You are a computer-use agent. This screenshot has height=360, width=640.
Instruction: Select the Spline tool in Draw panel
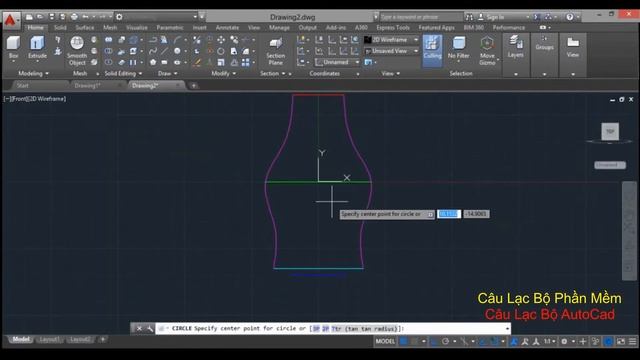click(153, 51)
